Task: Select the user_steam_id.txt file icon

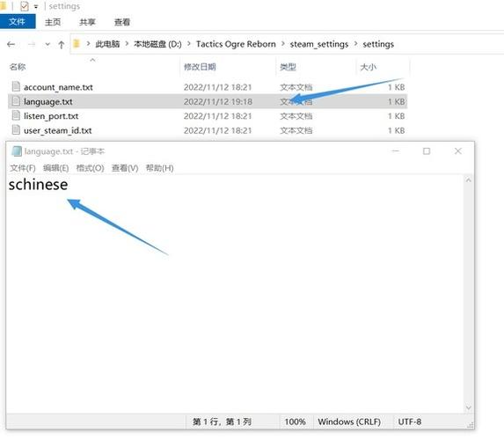Action: coord(16,130)
